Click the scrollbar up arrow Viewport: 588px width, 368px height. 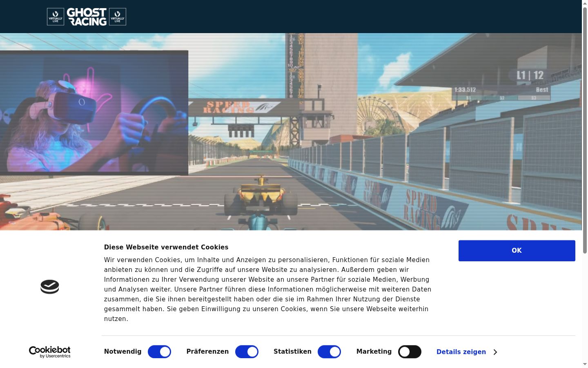click(x=585, y=3)
